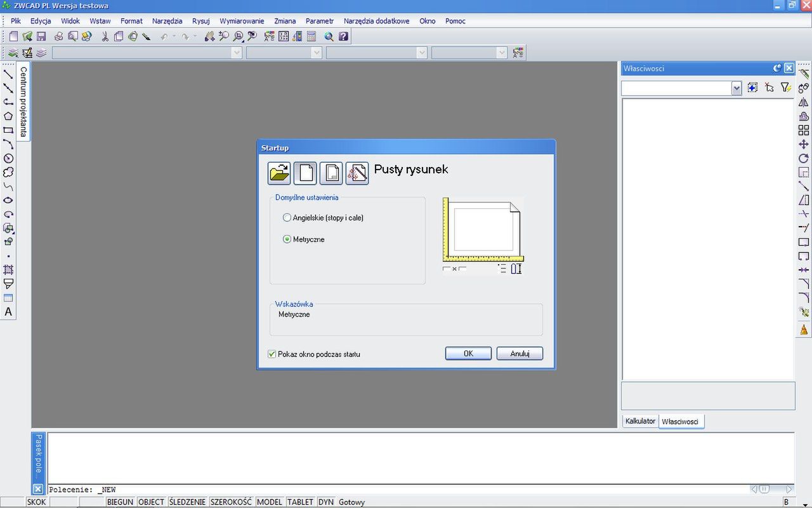Select the Mirror tool
The height and width of the screenshot is (508, 812).
pyautogui.click(x=804, y=102)
